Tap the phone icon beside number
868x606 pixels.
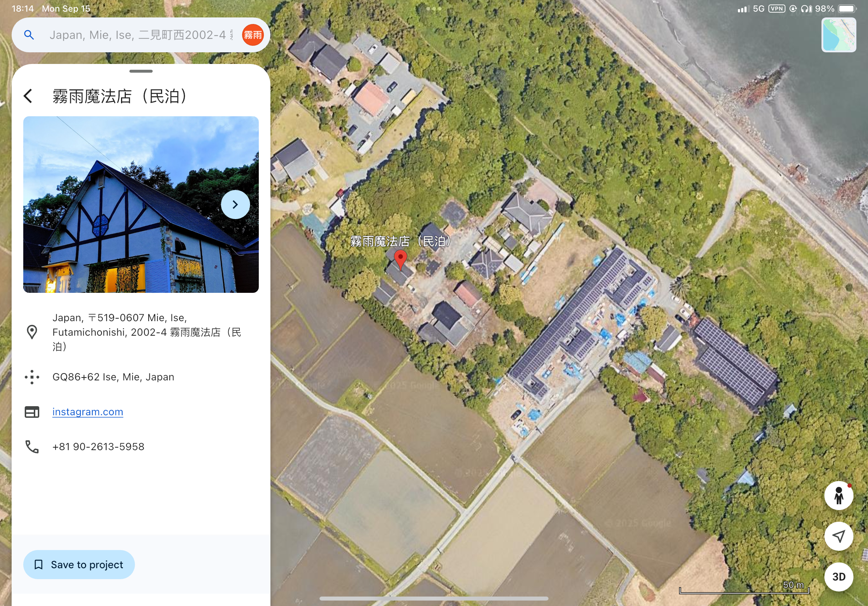32,447
